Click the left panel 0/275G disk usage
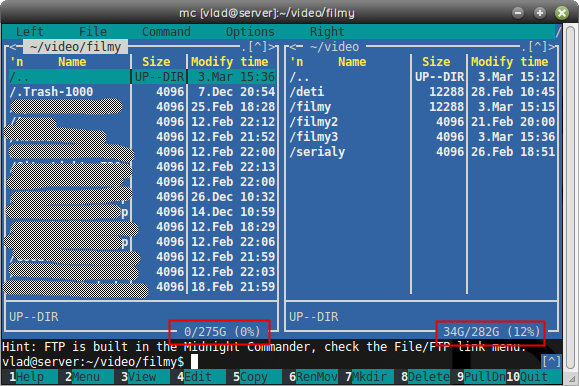Screen dimensions: 579x386 coord(222,332)
